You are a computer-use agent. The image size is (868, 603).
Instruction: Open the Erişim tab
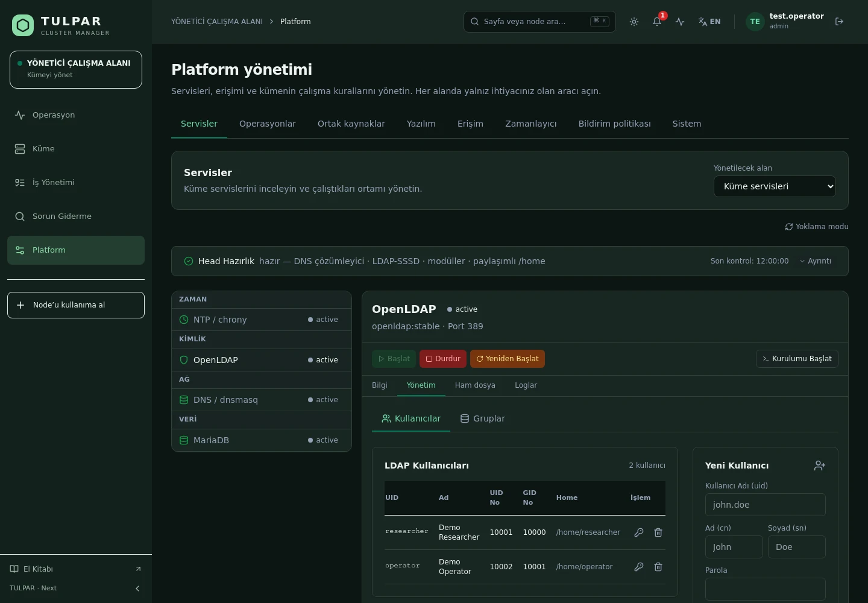470,124
